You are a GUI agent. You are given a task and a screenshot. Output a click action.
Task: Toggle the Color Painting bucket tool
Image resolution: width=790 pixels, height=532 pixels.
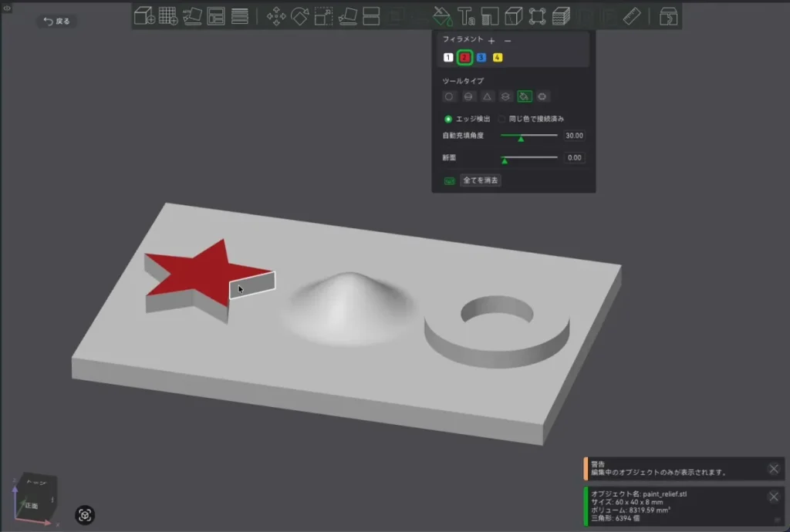(442, 16)
